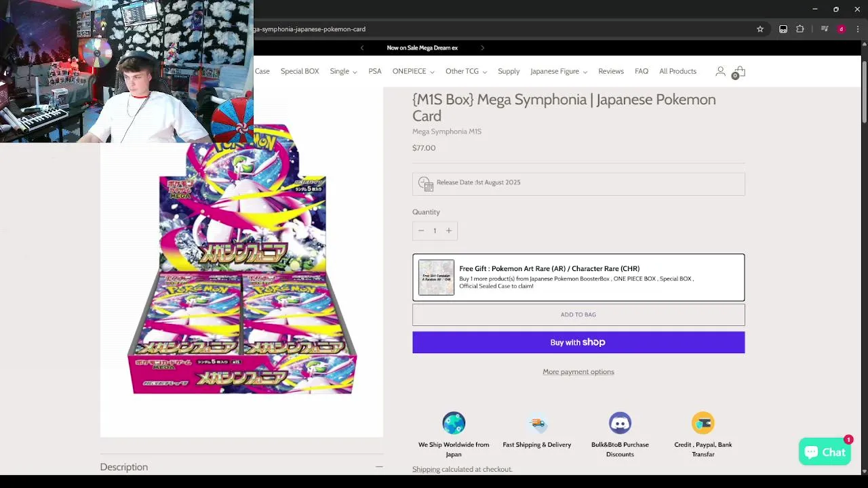Open the Case menu item
Screen dimensions: 868x488
click(x=262, y=71)
